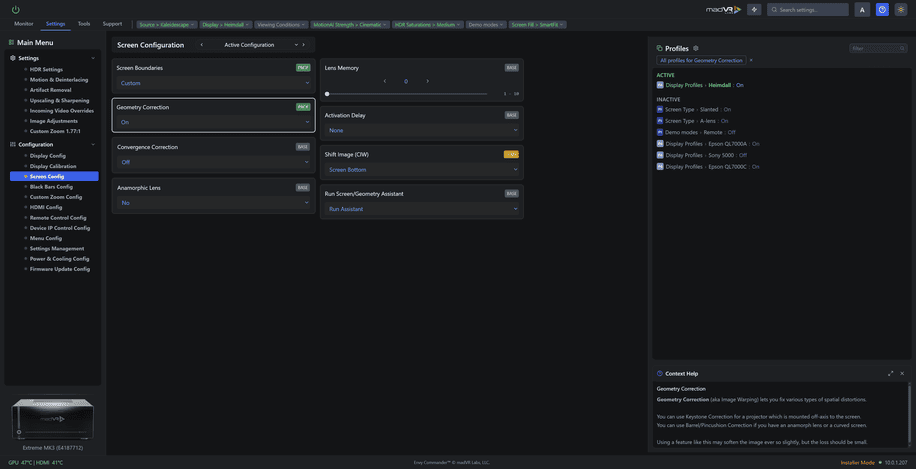Click the lightning bolt icon next to the madVR logo
Screen dimensions: 916x469
point(754,9)
